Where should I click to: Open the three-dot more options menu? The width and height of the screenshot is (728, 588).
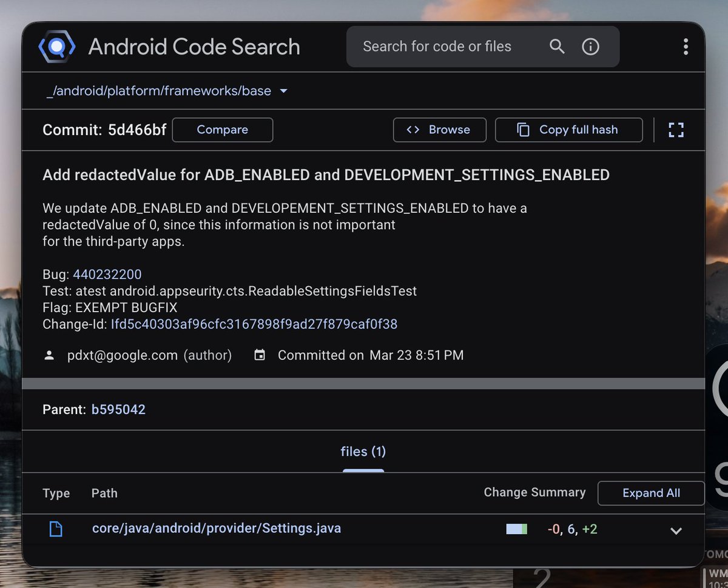[x=686, y=47]
